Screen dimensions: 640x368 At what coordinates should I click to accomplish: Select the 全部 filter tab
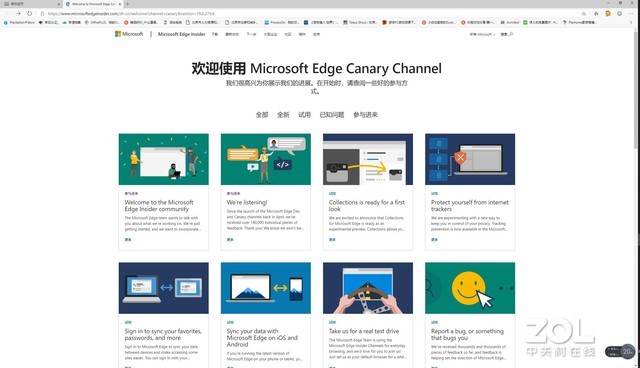[262, 115]
